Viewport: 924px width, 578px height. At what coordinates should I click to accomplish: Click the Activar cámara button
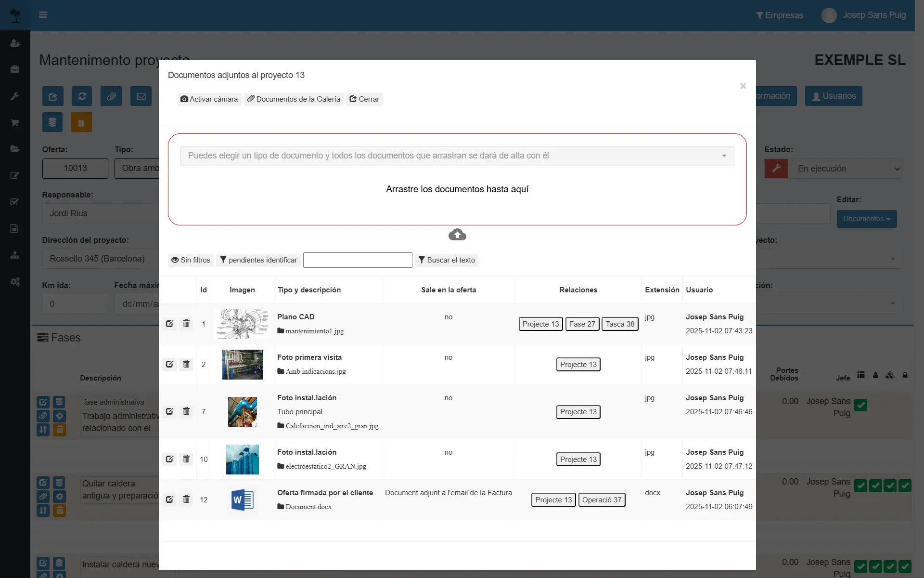(209, 99)
